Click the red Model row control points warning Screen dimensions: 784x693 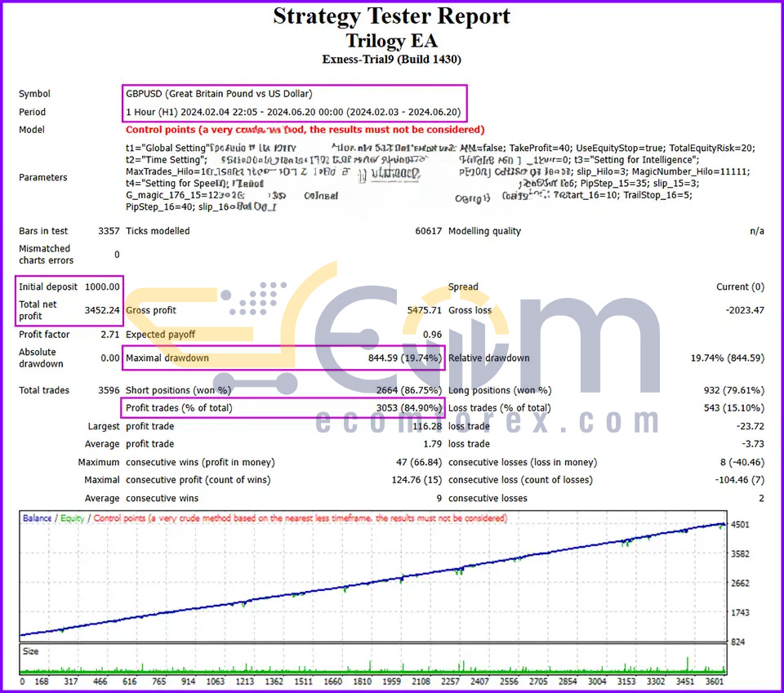305,130
